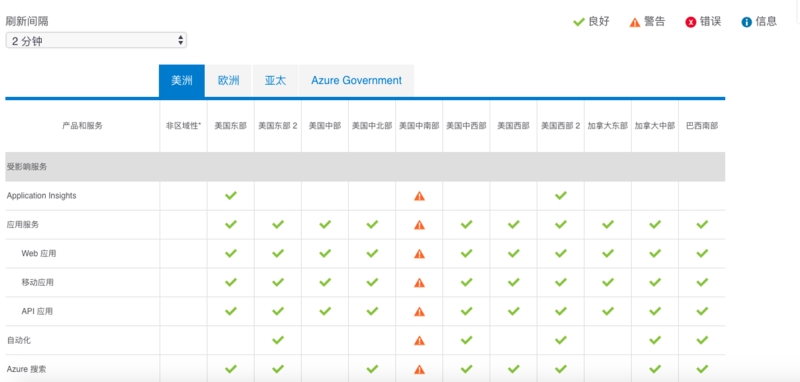Click the Application Insights row label
This screenshot has height=382, width=800.
coord(41,196)
